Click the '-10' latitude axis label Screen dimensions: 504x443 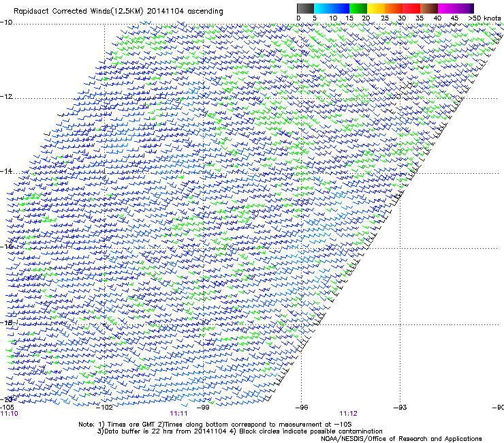click(6, 22)
